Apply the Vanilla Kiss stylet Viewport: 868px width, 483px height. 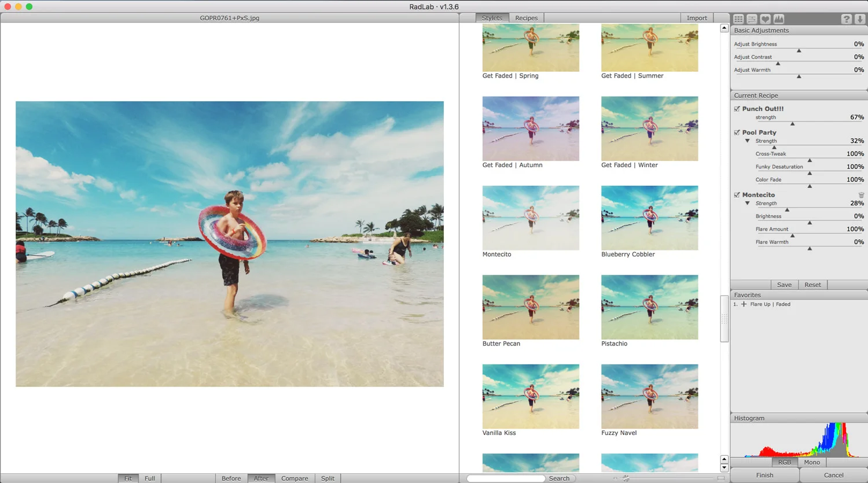pos(531,396)
